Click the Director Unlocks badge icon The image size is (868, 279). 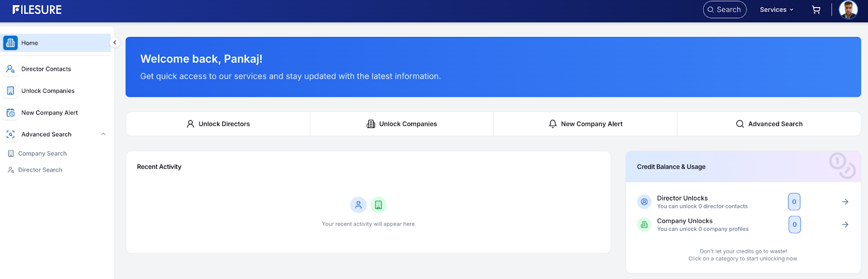pos(644,202)
